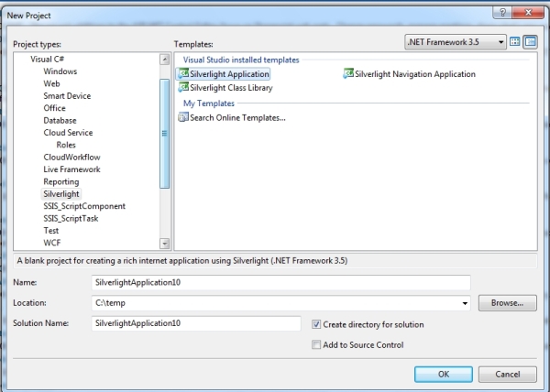Select the Smart Device project type
Viewport: 550px width, 392px height.
coord(67,95)
